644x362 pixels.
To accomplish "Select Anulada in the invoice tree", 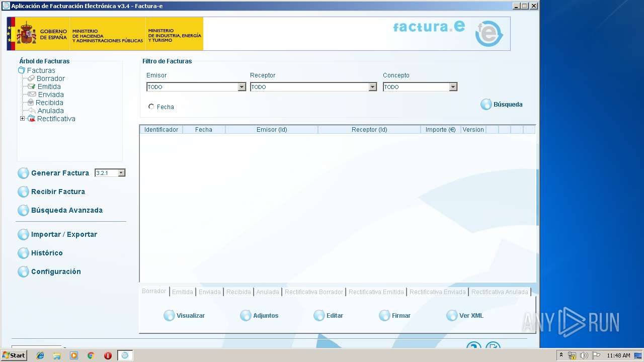I will [x=51, y=111].
